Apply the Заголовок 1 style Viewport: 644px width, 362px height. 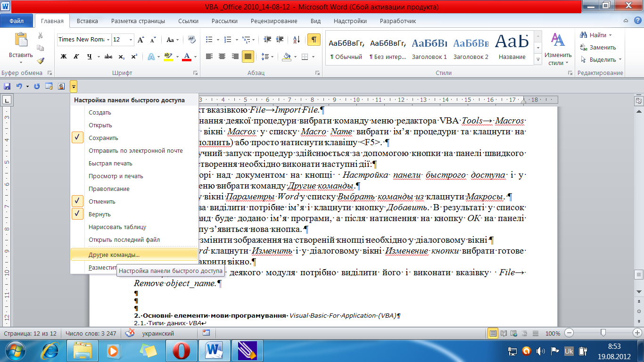[429, 48]
